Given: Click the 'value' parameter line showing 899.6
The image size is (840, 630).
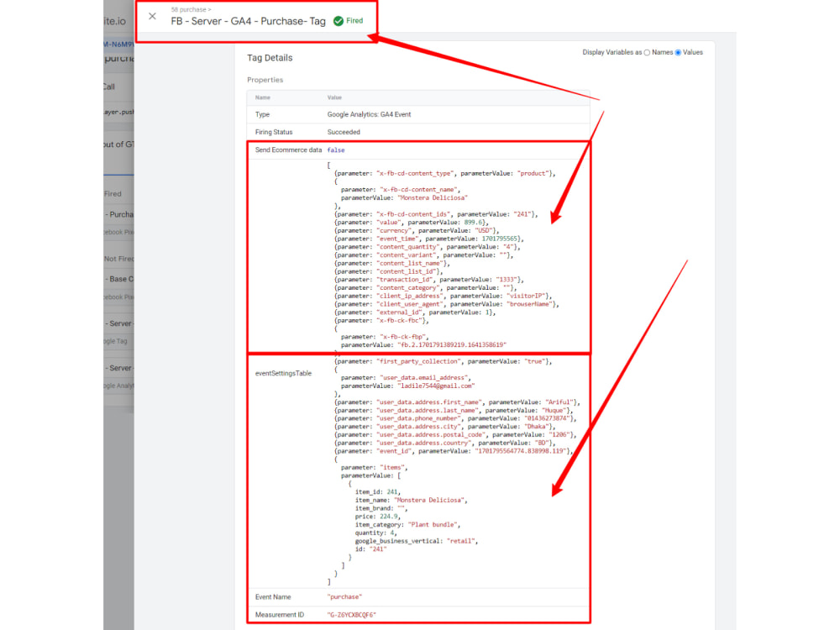Looking at the screenshot, I should coord(412,223).
